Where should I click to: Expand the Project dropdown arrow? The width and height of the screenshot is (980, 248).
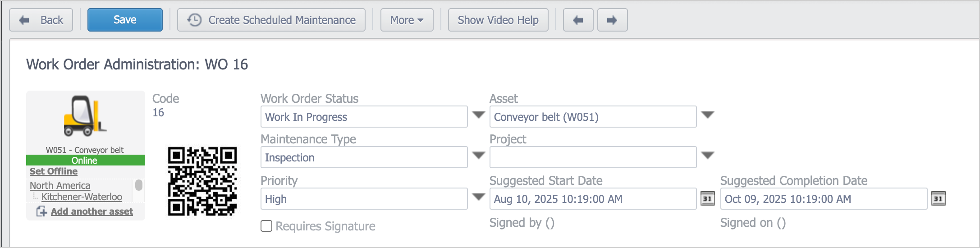(708, 156)
